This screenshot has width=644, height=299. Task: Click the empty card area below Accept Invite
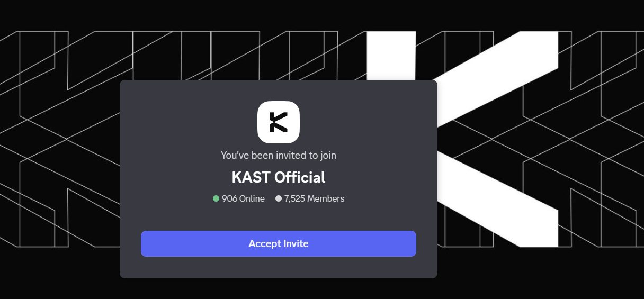[x=279, y=267]
